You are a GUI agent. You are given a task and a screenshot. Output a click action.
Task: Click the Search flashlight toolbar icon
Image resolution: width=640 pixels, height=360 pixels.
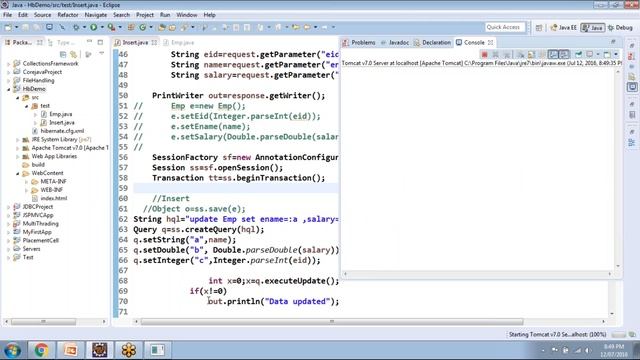185,27
